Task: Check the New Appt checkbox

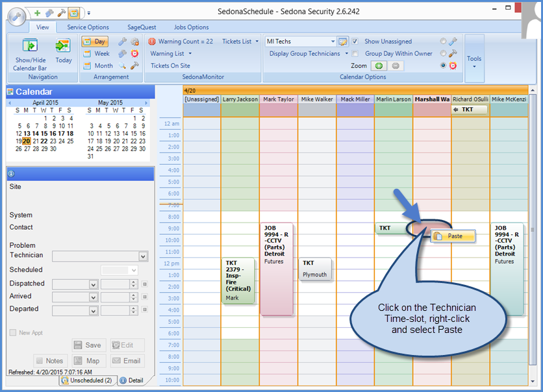Action: (13, 332)
